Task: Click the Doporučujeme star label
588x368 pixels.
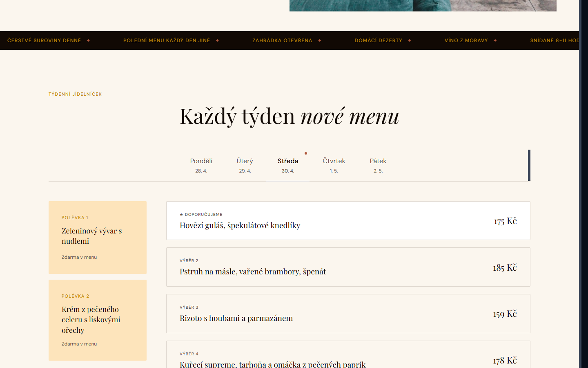Action: pyautogui.click(x=201, y=214)
